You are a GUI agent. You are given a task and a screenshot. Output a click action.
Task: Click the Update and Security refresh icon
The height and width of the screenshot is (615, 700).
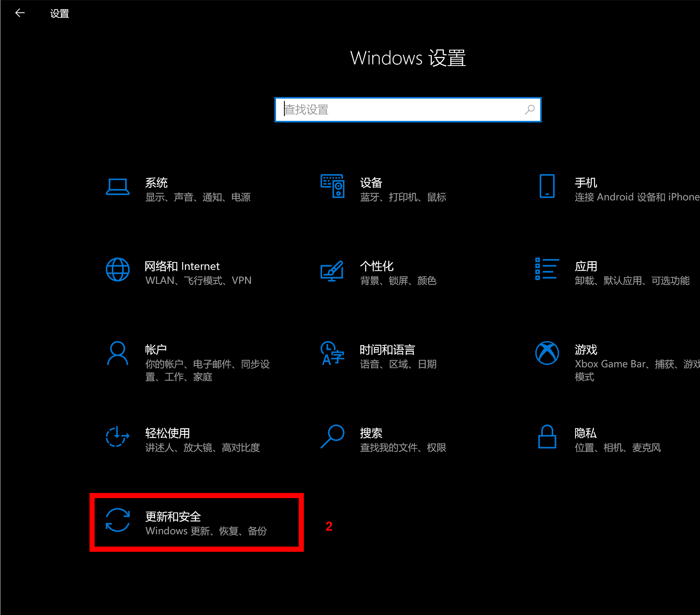click(x=118, y=520)
